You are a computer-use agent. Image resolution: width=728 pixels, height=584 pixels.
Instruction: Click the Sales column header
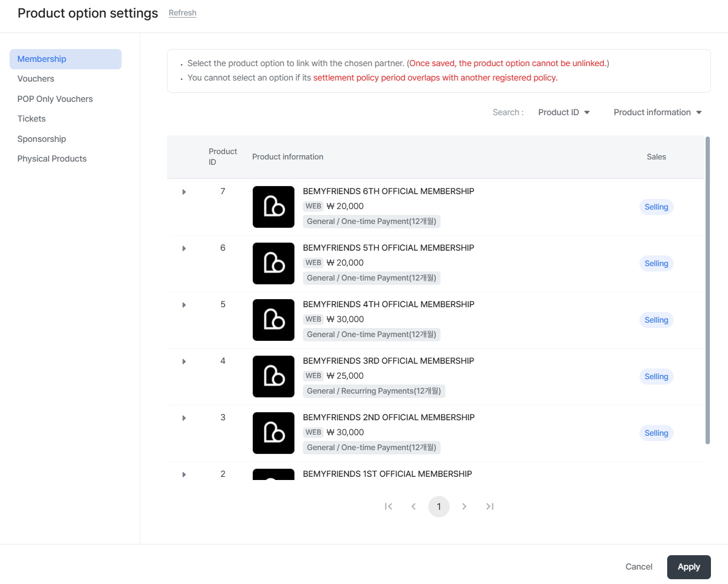(x=656, y=157)
